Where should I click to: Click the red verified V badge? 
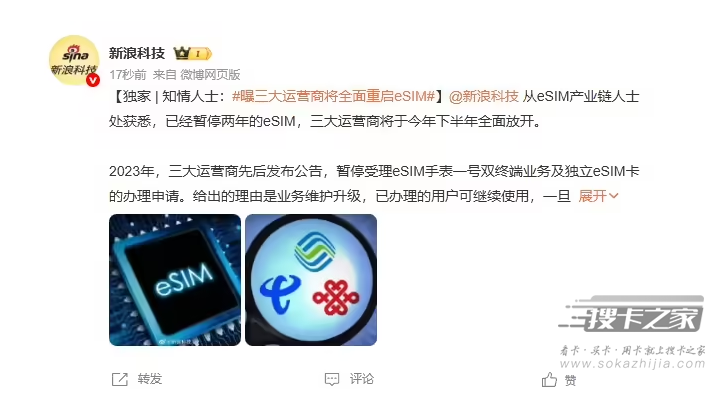[x=93, y=80]
